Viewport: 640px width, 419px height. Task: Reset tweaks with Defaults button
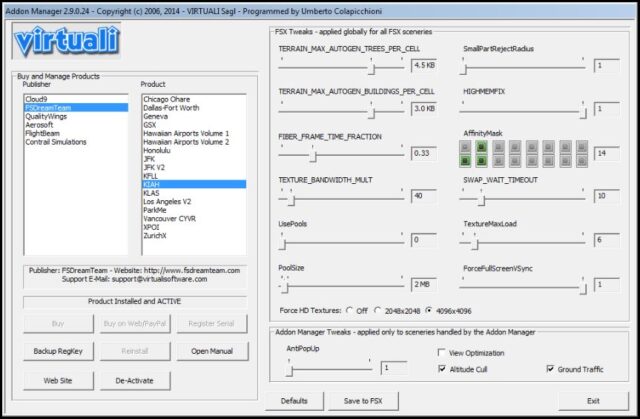point(294,401)
